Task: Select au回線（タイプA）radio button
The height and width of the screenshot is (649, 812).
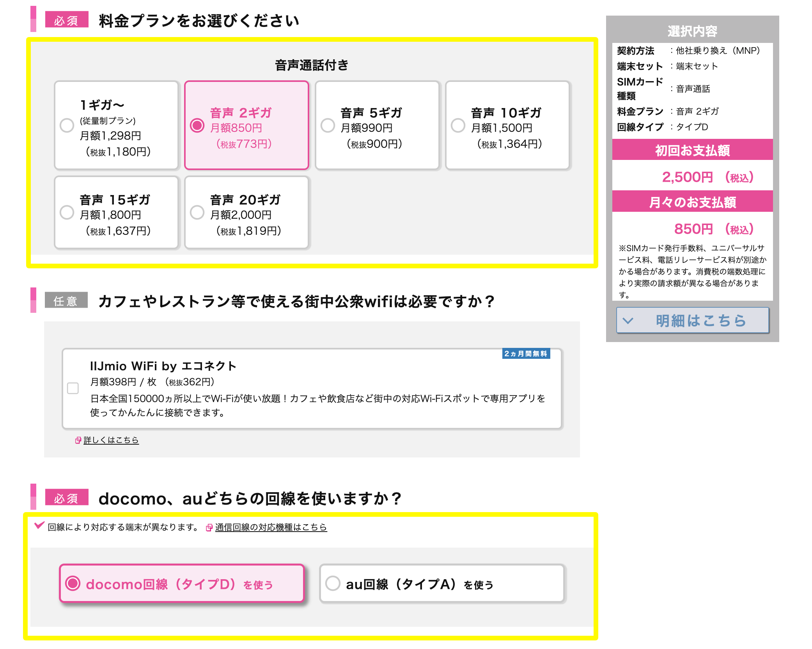Action: [333, 583]
